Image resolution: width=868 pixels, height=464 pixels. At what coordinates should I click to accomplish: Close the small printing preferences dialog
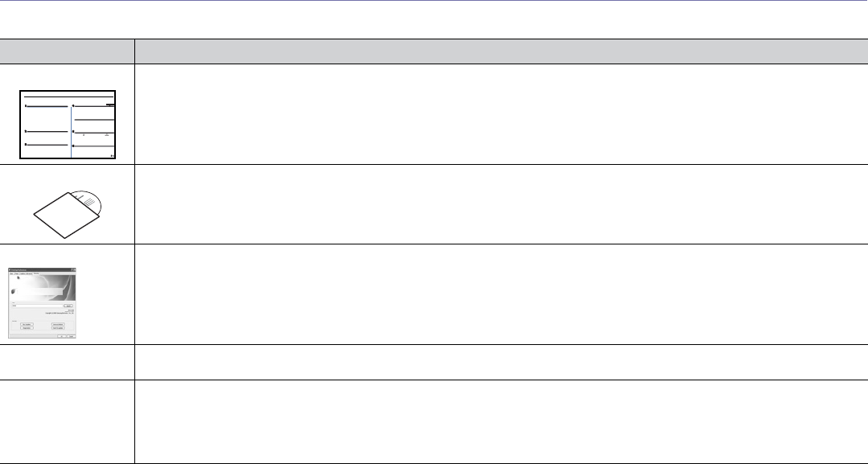[75, 269]
